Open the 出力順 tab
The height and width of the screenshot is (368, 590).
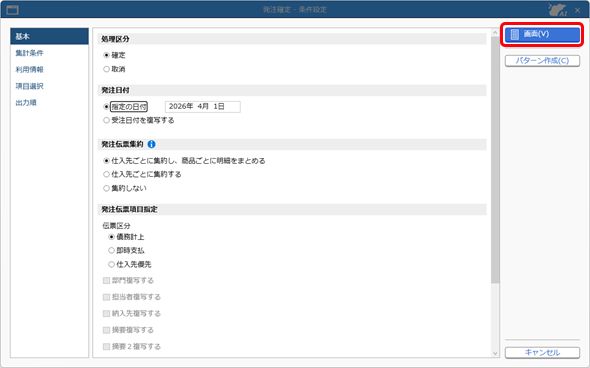[26, 103]
